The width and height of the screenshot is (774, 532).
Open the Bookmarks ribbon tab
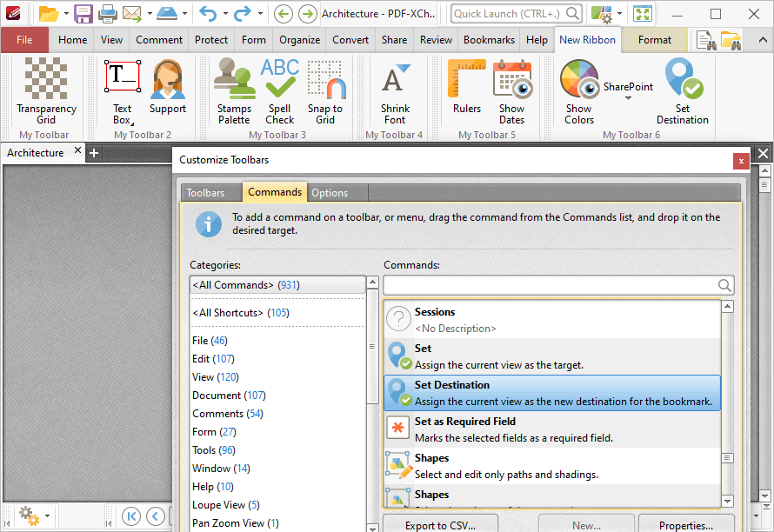click(x=487, y=40)
